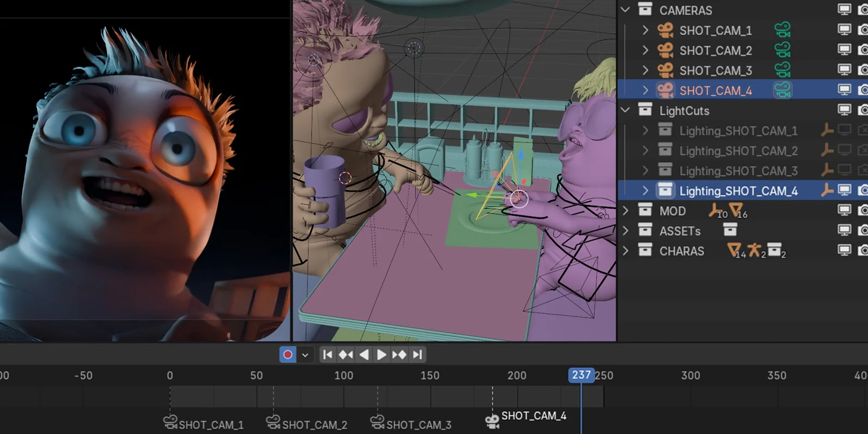Viewport: 868px width, 434px height.
Task: Click the empty-axes icon on Lighting_SHOT_CAM_4 row
Action: tap(827, 190)
